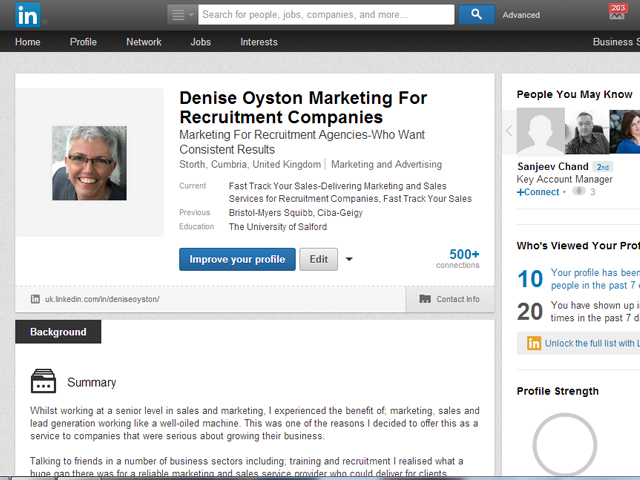The image size is (640, 480).
Task: Click the blue magnifier search button
Action: tap(476, 15)
